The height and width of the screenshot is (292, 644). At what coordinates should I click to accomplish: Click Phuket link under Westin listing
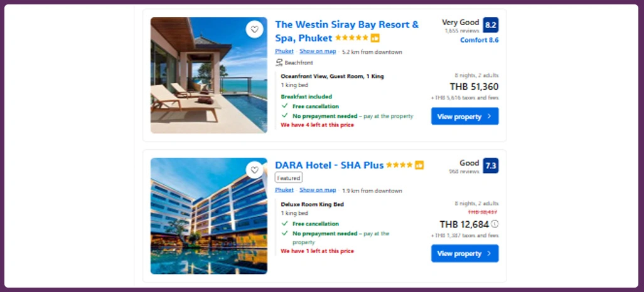click(284, 51)
